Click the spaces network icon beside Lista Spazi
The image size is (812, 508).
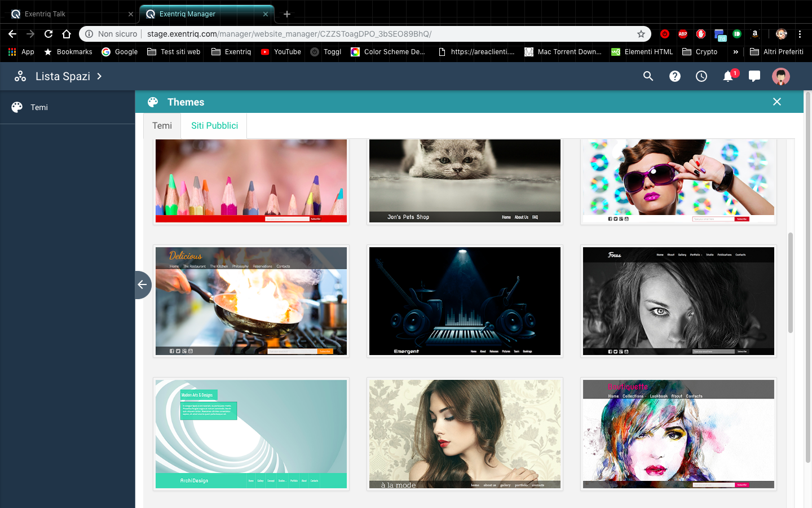point(20,76)
